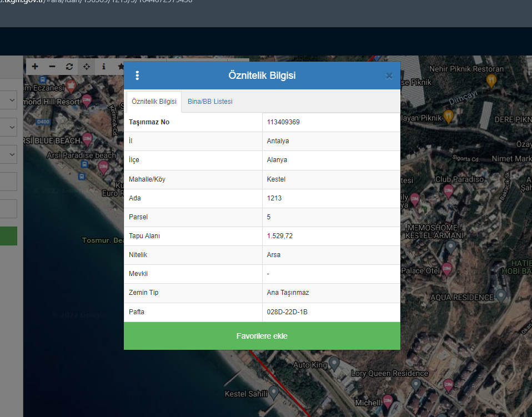Click the Parsel row label
Image resolution: width=532 pixels, height=417 pixels.
(x=138, y=217)
